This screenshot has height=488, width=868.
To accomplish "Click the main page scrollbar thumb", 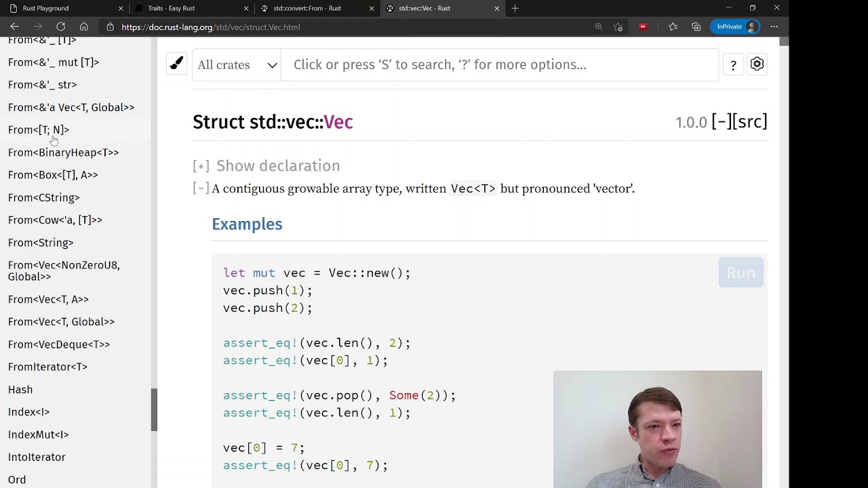I will (x=784, y=41).
